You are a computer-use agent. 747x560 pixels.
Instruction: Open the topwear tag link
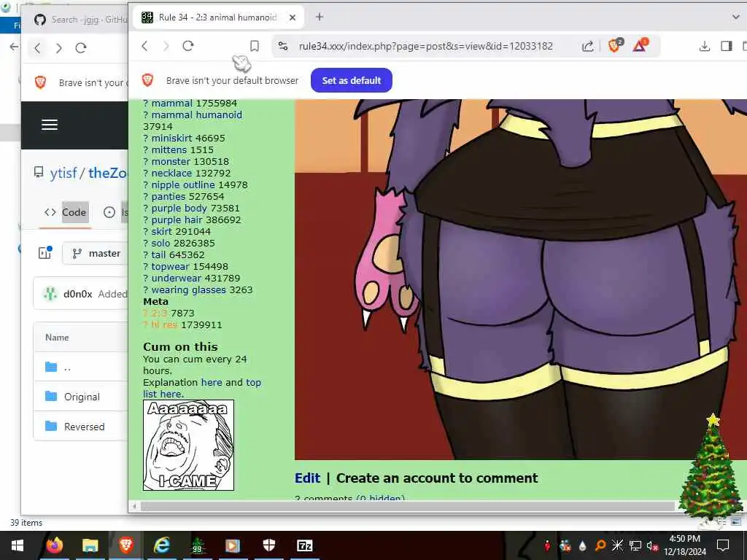[170, 266]
